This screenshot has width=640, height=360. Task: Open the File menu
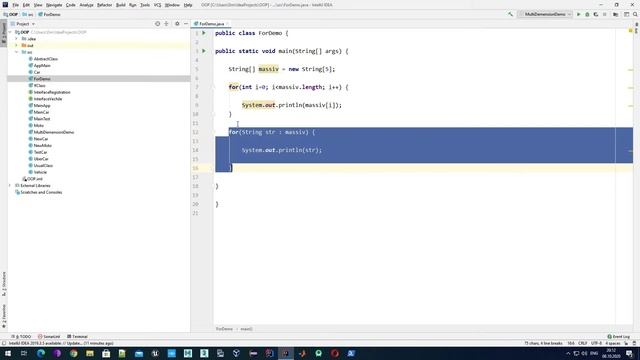pyautogui.click(x=16, y=5)
